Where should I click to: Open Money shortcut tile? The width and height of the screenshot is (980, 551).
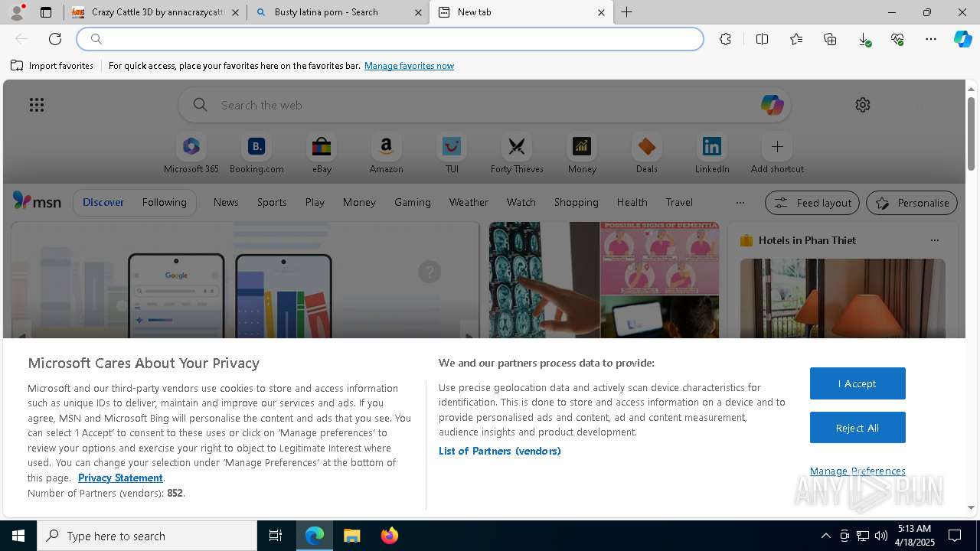(x=582, y=154)
